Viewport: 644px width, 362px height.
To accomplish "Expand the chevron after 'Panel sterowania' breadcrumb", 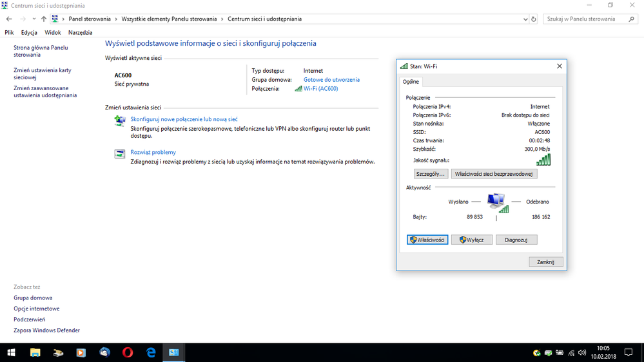I will click(x=117, y=19).
